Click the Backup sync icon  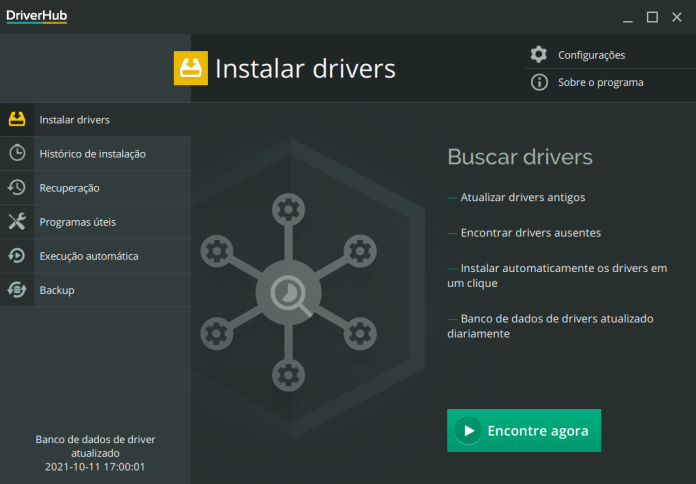tap(17, 290)
